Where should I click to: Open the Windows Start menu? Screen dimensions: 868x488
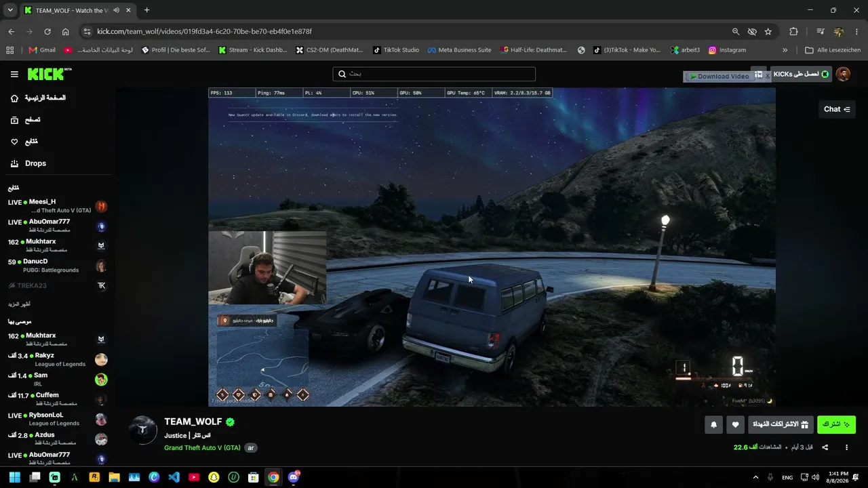(15, 477)
